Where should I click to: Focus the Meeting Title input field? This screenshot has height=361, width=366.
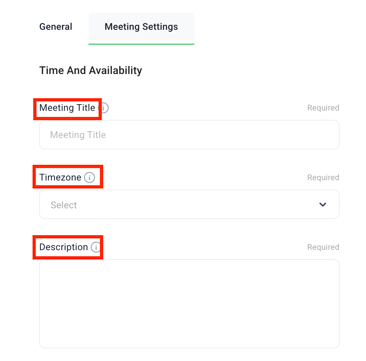(x=189, y=135)
